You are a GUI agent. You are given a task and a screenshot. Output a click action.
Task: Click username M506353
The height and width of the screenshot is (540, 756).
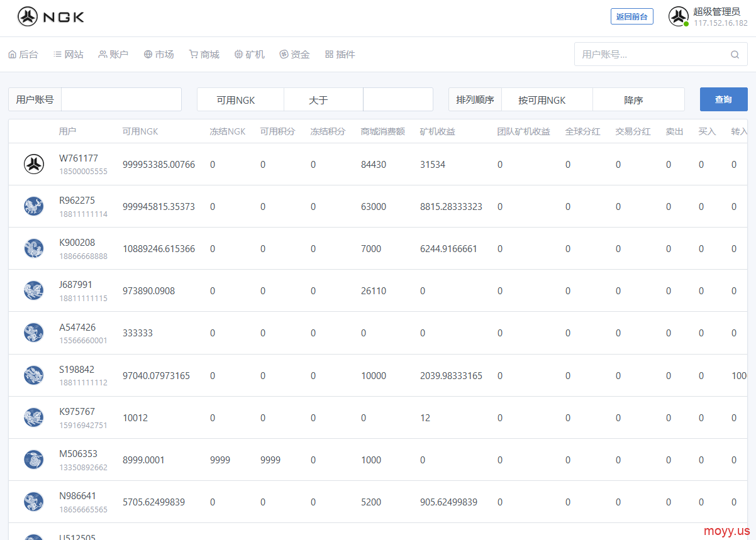pos(78,454)
